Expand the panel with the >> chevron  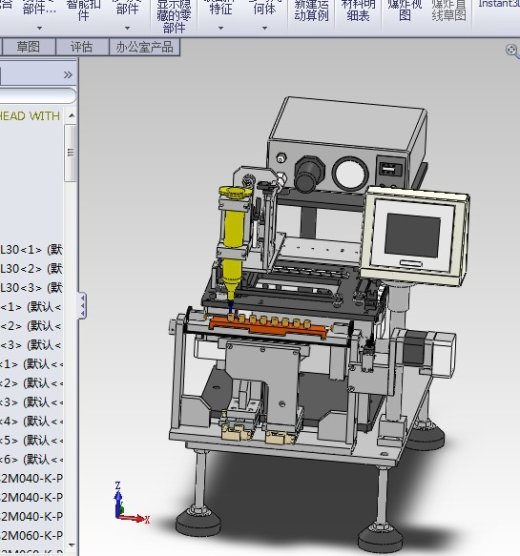(x=68, y=75)
